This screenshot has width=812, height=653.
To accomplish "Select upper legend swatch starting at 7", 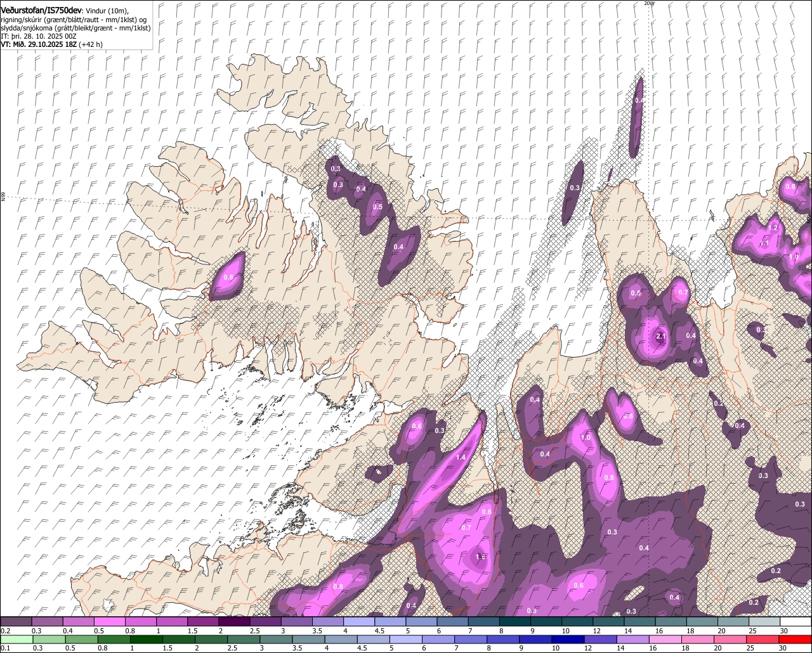I will [483, 622].
